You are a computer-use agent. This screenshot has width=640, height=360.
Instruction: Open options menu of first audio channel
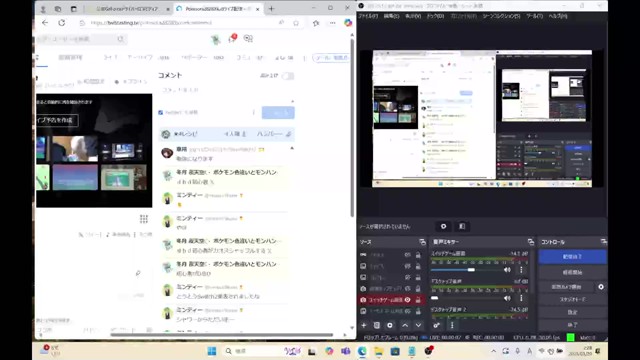click(x=521, y=270)
